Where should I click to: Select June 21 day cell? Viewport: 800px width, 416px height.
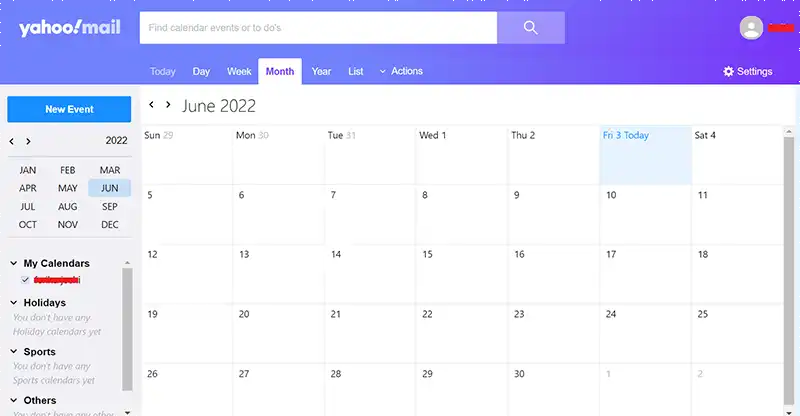tap(370, 334)
